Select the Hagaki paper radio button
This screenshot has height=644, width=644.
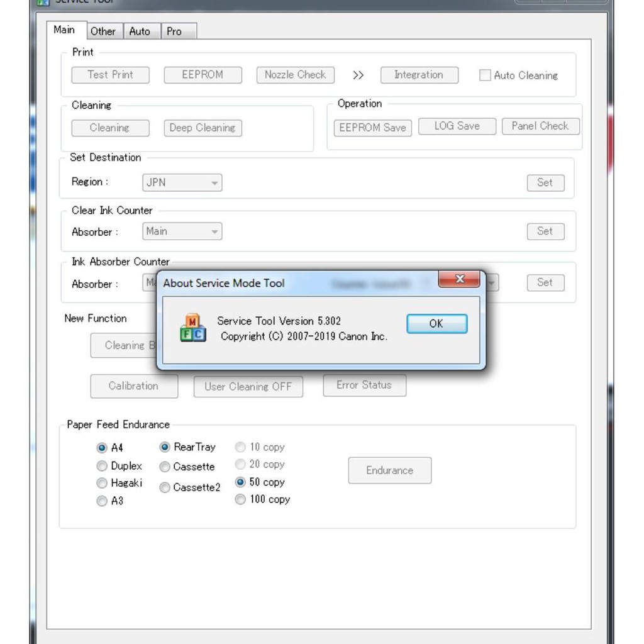[x=102, y=483]
